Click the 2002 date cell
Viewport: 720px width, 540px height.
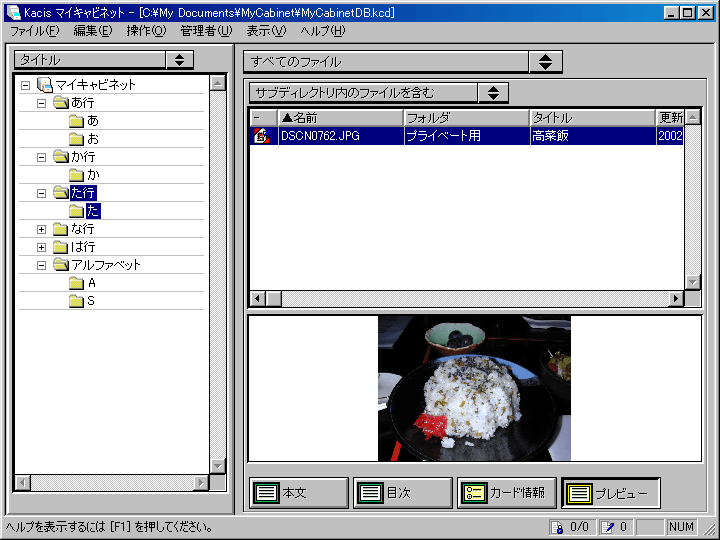pyautogui.click(x=670, y=136)
